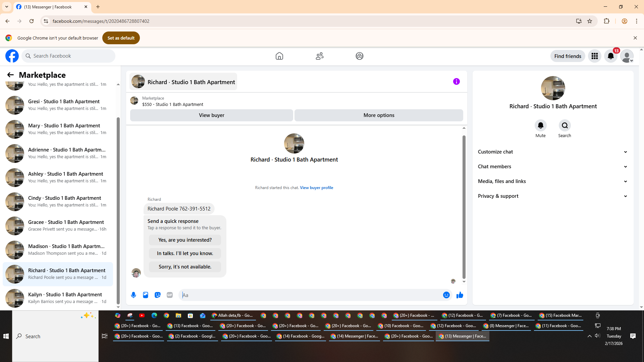Open the GIF picker icon
644x362 pixels.
coord(170,295)
